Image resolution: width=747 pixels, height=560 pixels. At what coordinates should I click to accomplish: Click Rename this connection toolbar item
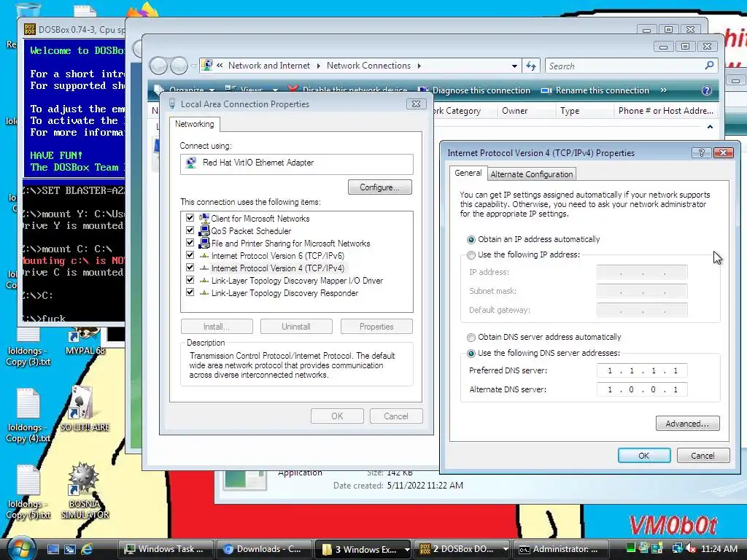tap(595, 90)
